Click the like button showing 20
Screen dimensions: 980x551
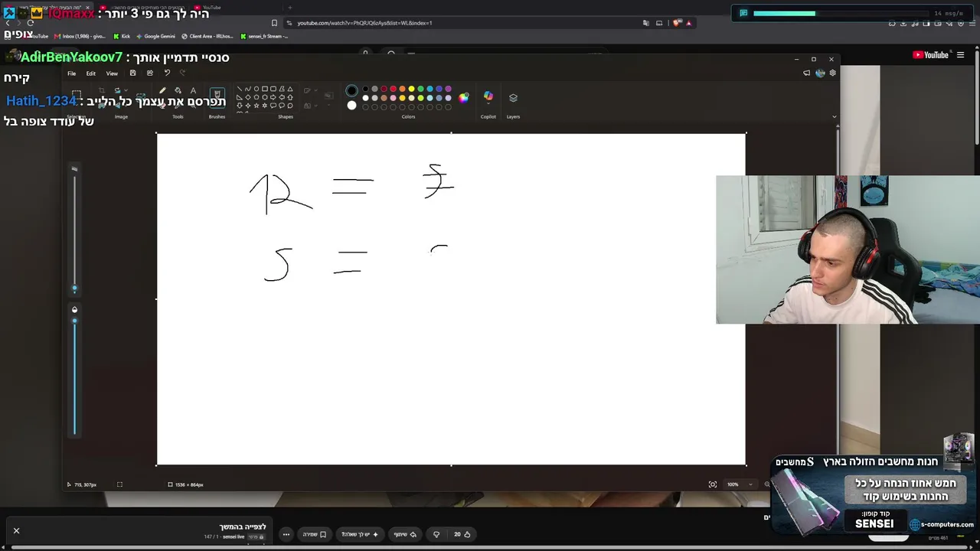click(462, 534)
